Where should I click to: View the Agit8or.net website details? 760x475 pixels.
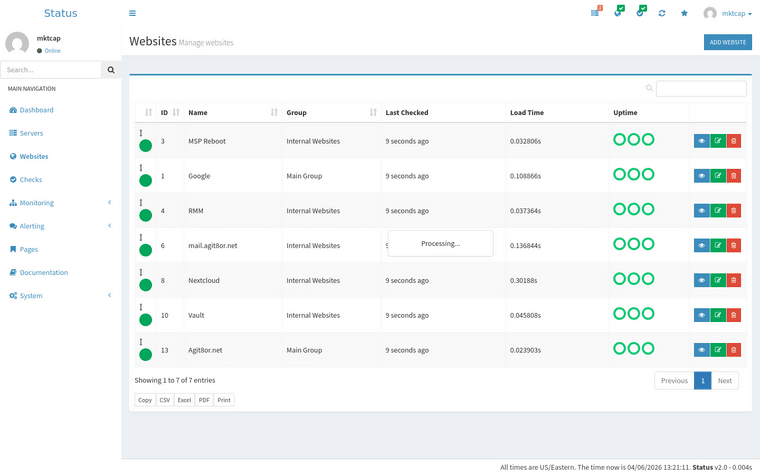click(x=701, y=350)
